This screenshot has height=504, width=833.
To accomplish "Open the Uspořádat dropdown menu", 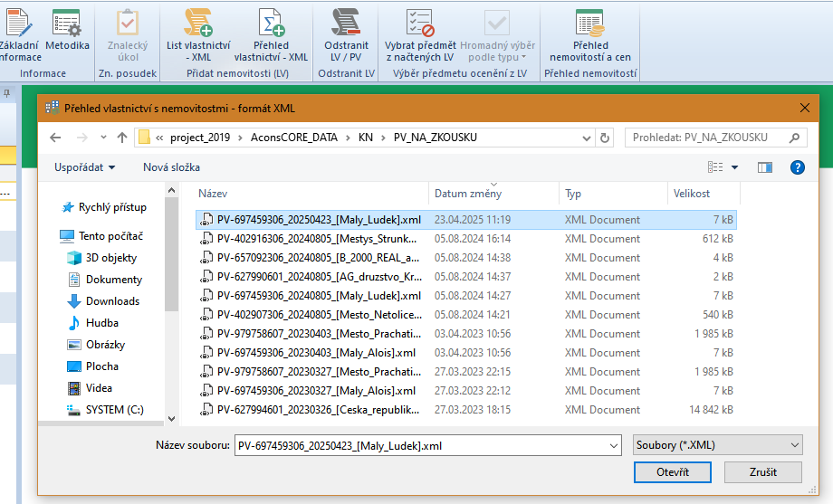I will click(84, 167).
